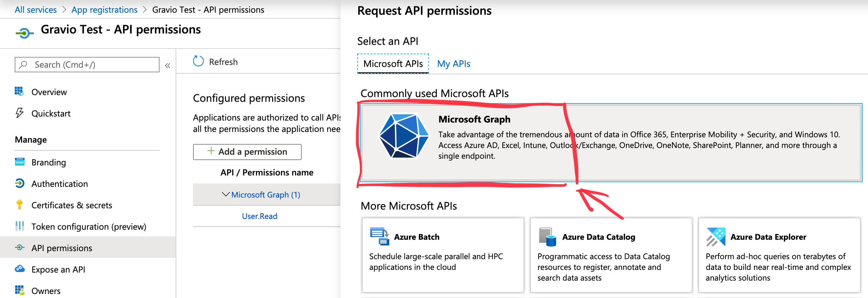Click the Add a permission button
The image size is (868, 298).
pos(247,152)
